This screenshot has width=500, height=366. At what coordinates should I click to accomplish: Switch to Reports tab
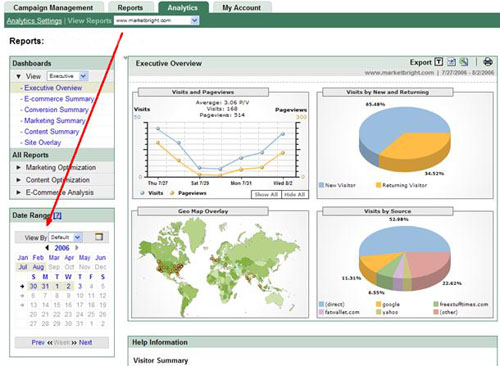click(x=130, y=7)
